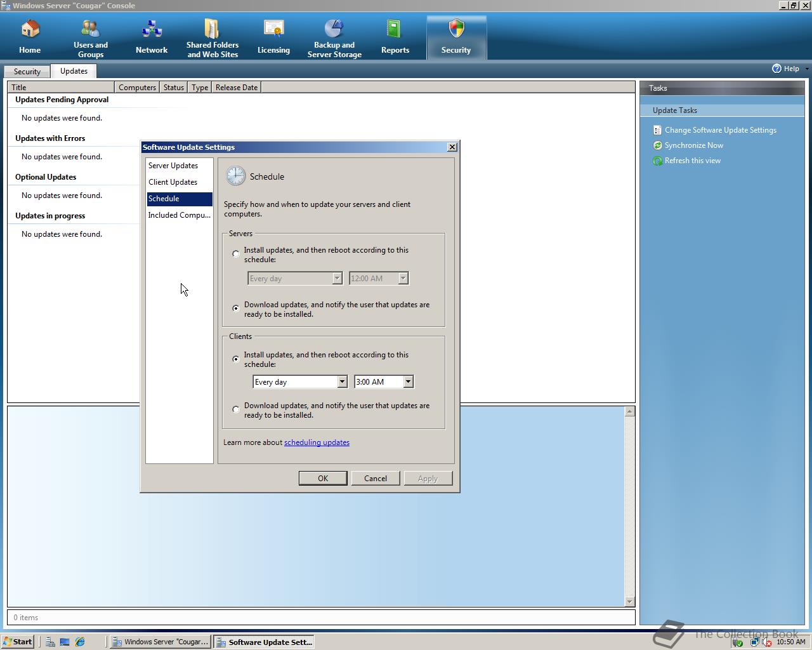
Task: Open Server Manager from quick launch
Action: pyautogui.click(x=49, y=642)
